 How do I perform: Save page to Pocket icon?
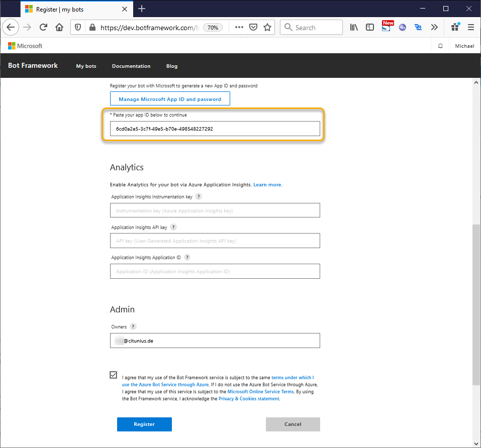tap(253, 27)
